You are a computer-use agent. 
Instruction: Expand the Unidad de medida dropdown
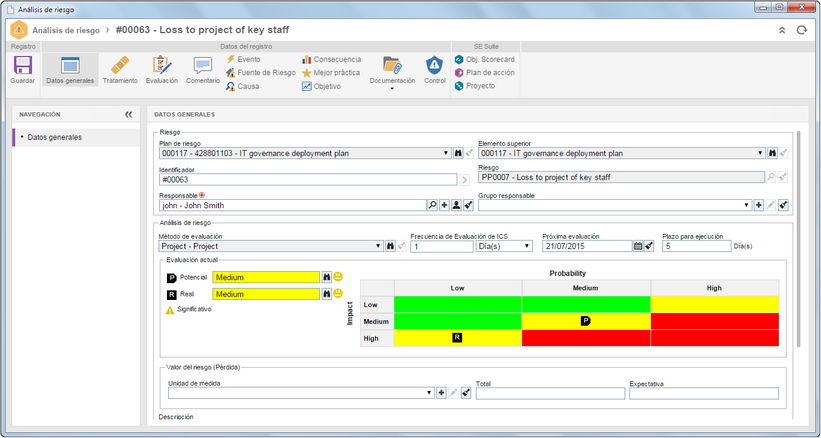pos(429,393)
